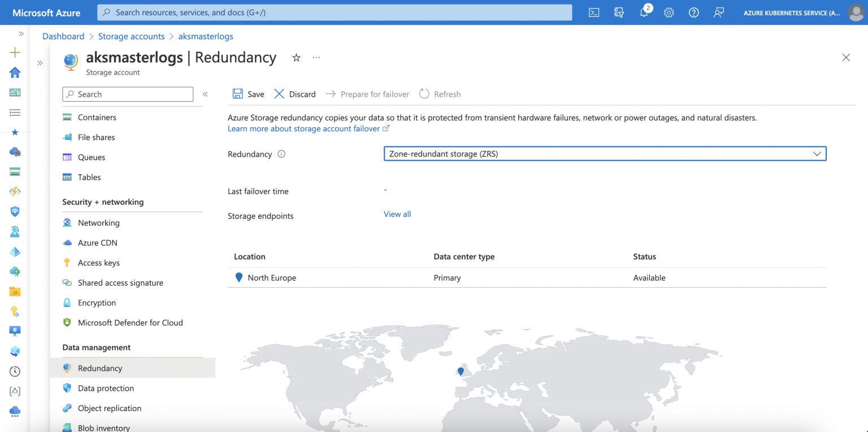Expand the left navigation sidebar chevrons
The image size is (868, 432).
[21, 33]
